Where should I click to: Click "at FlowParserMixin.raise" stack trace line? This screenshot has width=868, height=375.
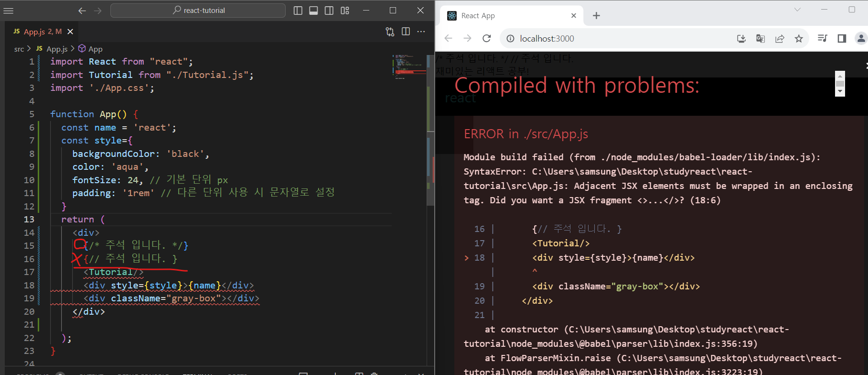(653, 365)
